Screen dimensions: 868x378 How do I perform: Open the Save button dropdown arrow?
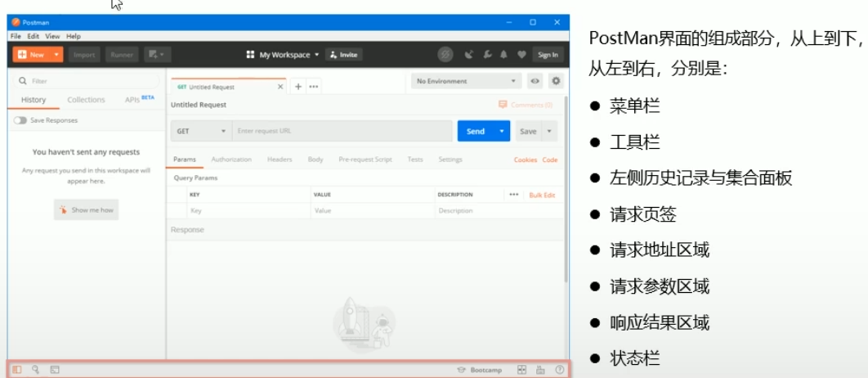pyautogui.click(x=549, y=132)
